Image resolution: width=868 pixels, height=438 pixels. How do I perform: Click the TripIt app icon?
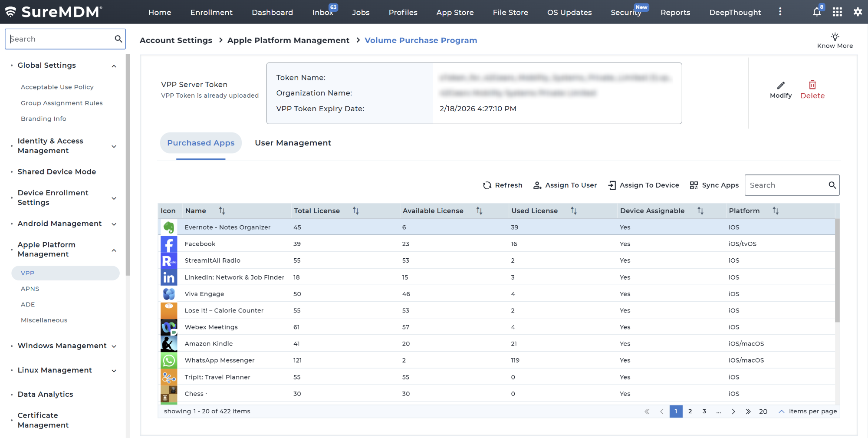click(x=169, y=377)
